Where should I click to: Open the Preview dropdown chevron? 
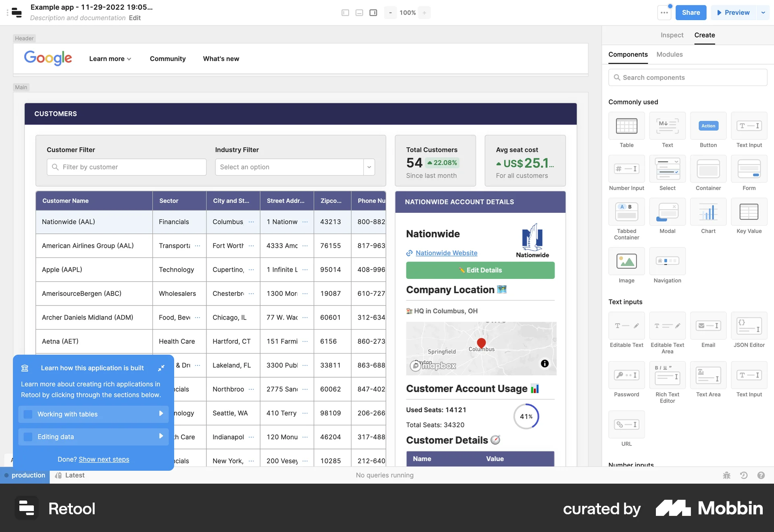(x=763, y=12)
